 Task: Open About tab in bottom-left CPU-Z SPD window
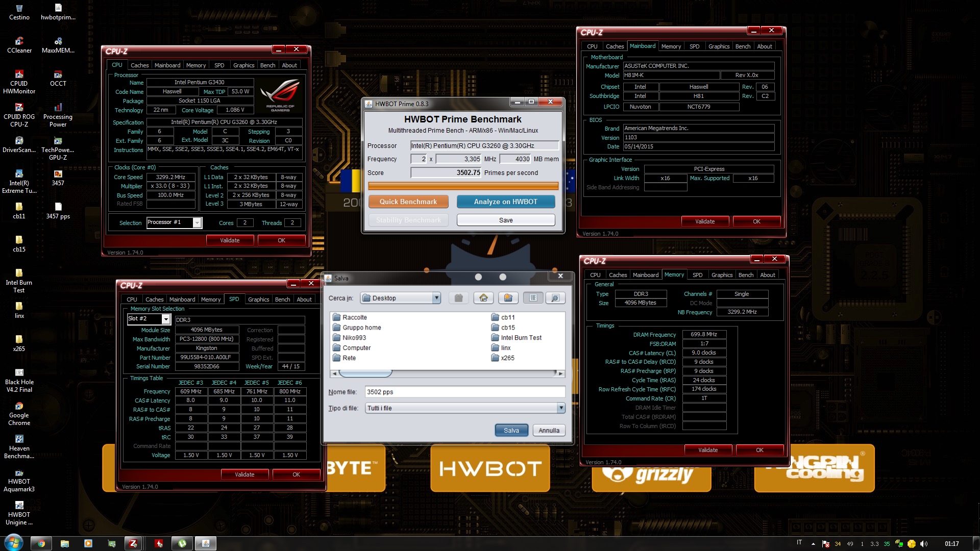tap(304, 299)
